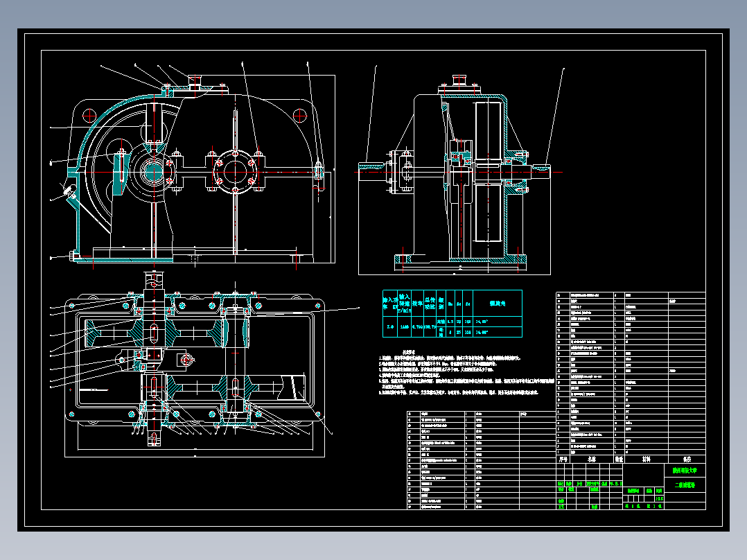
Task: Click the 名称 header of the parts list
Action: pos(592,460)
